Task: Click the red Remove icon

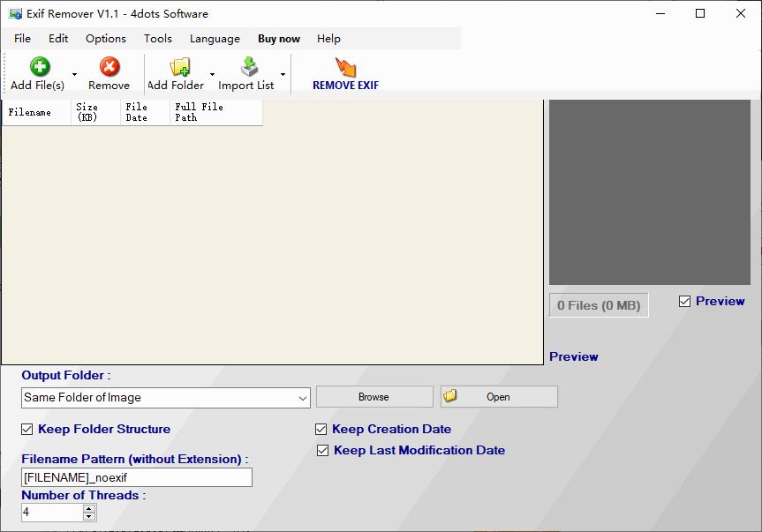Action: [x=109, y=66]
